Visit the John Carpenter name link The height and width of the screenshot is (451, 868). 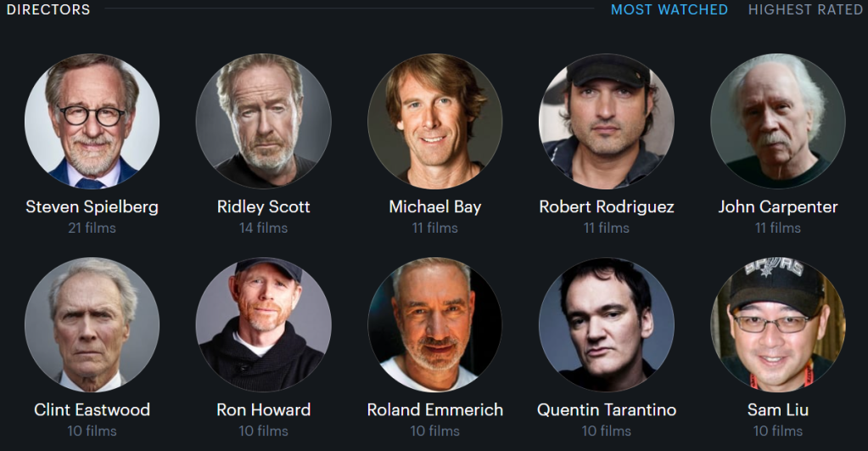click(x=778, y=206)
